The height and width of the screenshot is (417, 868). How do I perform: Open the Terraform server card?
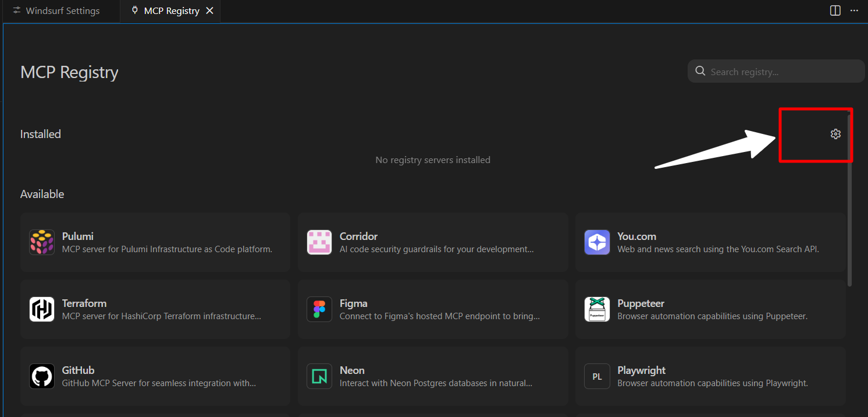(x=155, y=309)
